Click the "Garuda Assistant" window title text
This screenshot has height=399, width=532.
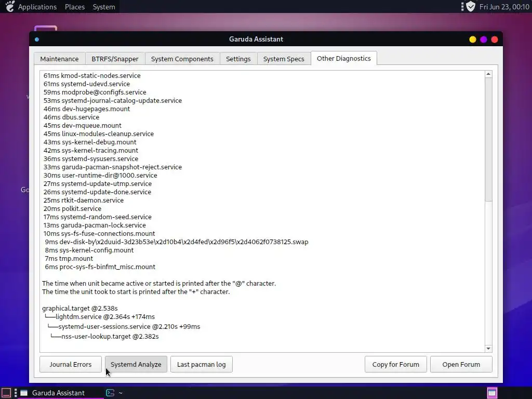(x=256, y=39)
